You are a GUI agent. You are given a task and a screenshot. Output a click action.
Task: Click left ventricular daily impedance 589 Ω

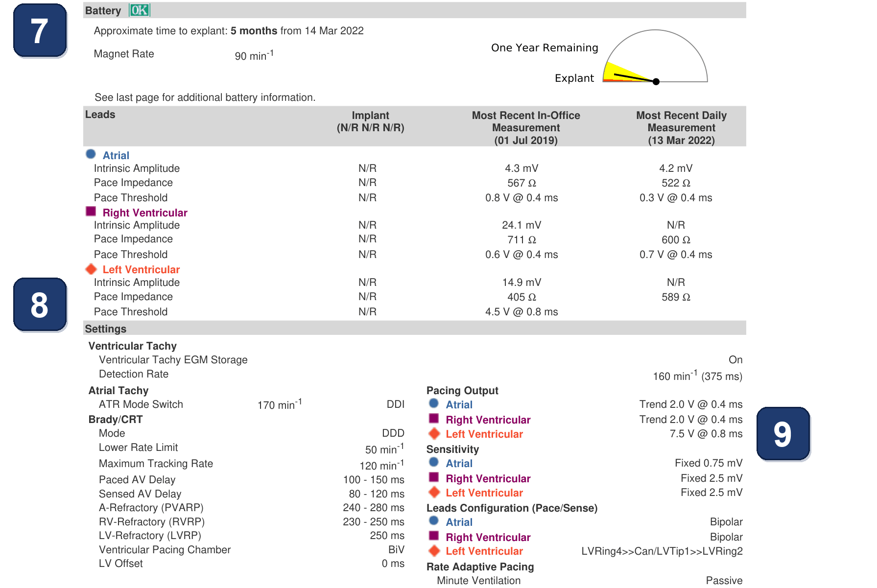(x=676, y=297)
